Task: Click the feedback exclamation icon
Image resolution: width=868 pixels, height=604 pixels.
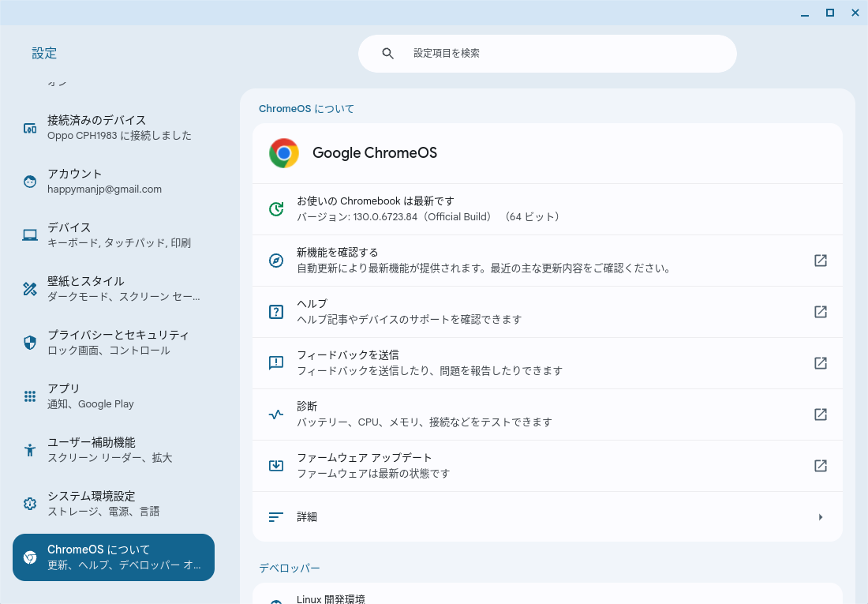Action: [x=275, y=363]
